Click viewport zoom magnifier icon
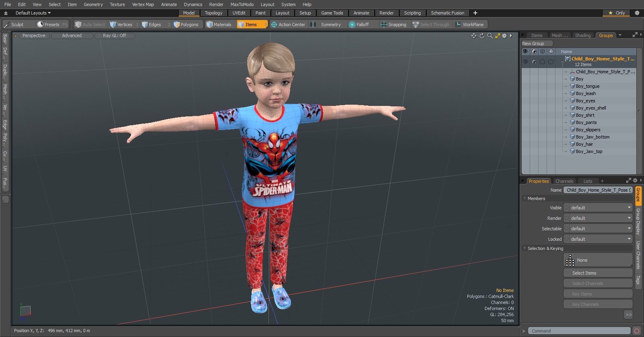644x337 pixels. tap(490, 36)
